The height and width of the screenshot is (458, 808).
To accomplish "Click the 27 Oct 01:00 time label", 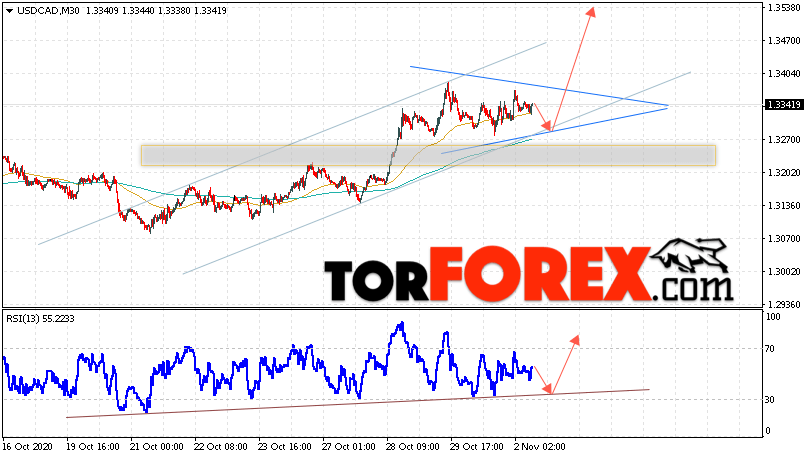I will point(349,447).
